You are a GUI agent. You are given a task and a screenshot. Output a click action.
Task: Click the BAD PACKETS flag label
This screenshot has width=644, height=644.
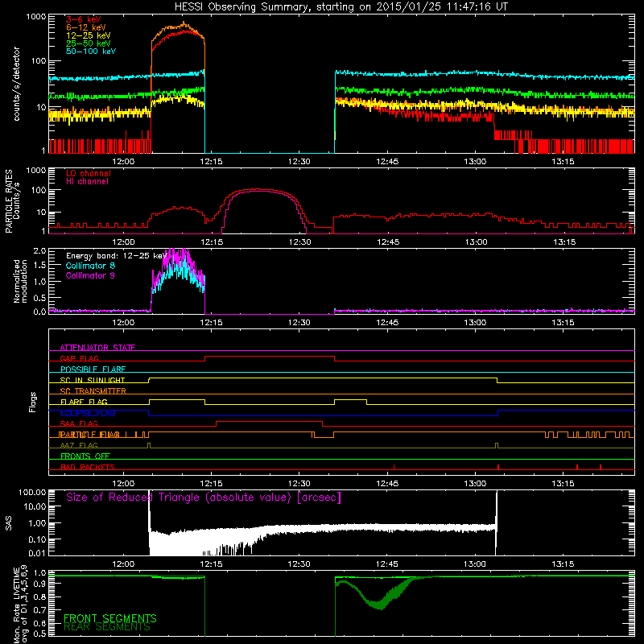pos(88,467)
